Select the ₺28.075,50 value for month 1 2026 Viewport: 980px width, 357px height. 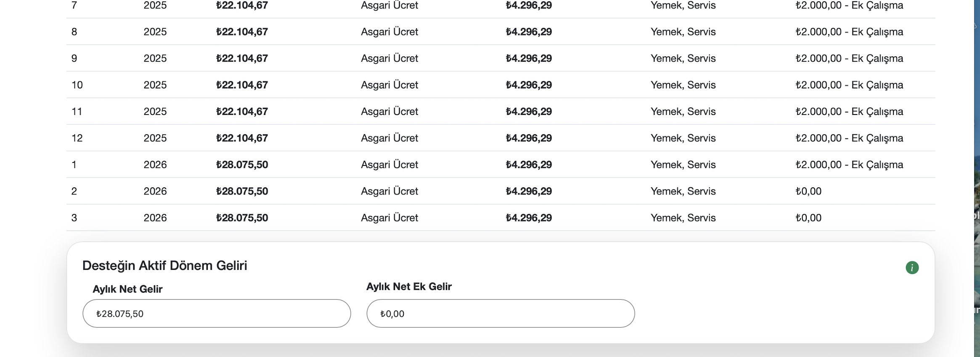[242, 164]
